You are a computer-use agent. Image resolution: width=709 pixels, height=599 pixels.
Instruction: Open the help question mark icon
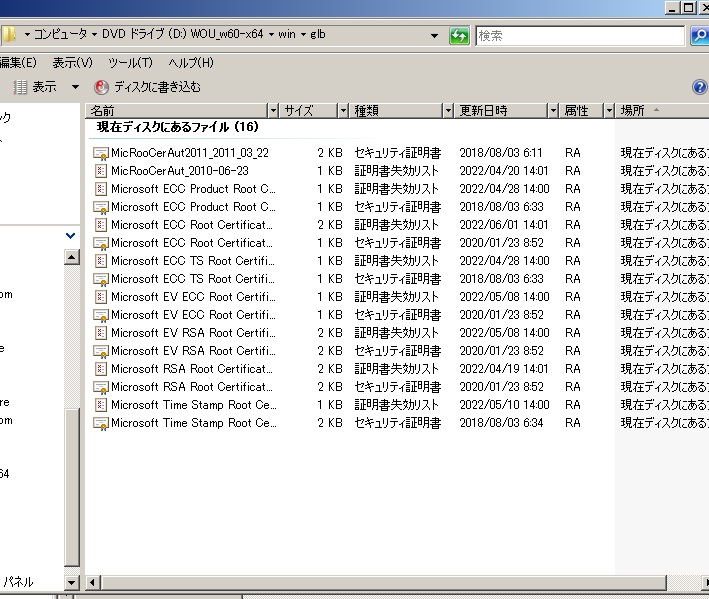(x=700, y=86)
